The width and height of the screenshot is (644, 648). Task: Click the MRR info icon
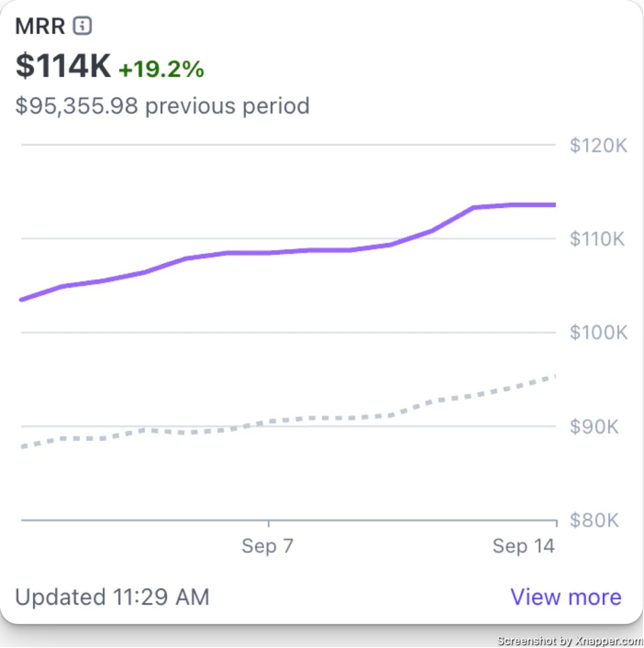82,25
